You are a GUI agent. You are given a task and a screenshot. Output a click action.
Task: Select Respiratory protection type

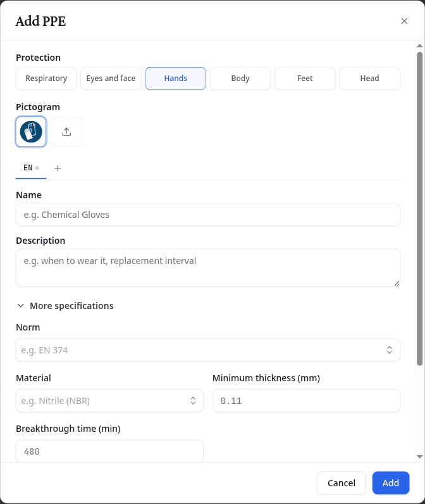coord(46,79)
